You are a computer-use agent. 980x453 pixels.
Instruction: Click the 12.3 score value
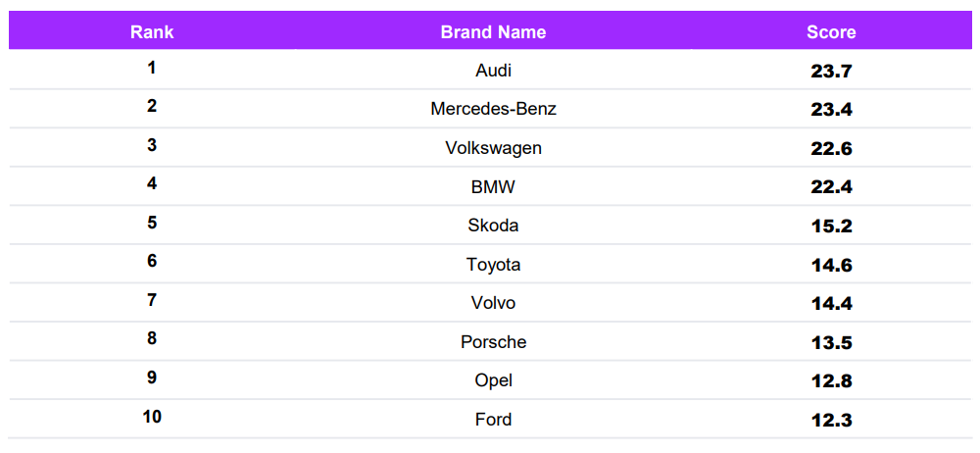pos(831,421)
